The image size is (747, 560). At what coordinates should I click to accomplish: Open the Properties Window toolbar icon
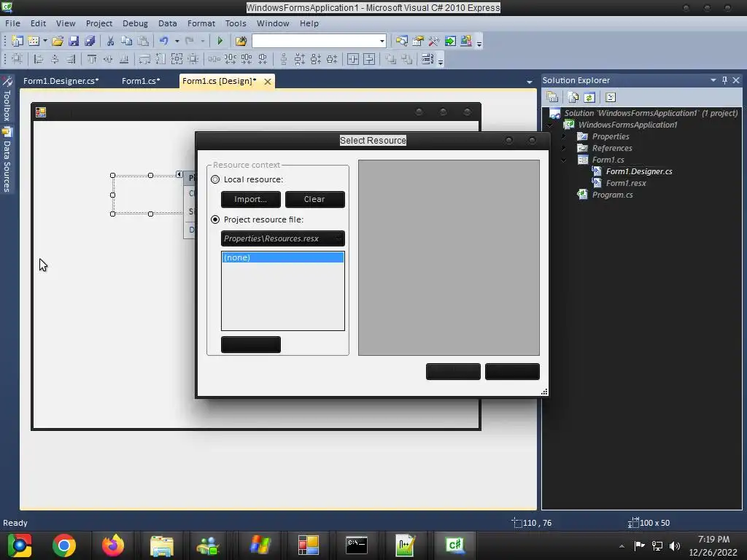(418, 41)
